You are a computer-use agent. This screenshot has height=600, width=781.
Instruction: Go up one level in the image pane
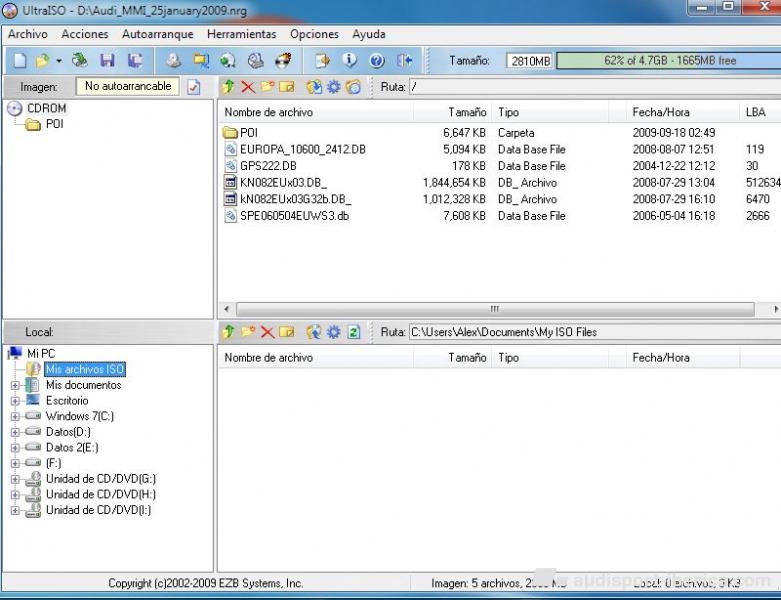tap(228, 87)
